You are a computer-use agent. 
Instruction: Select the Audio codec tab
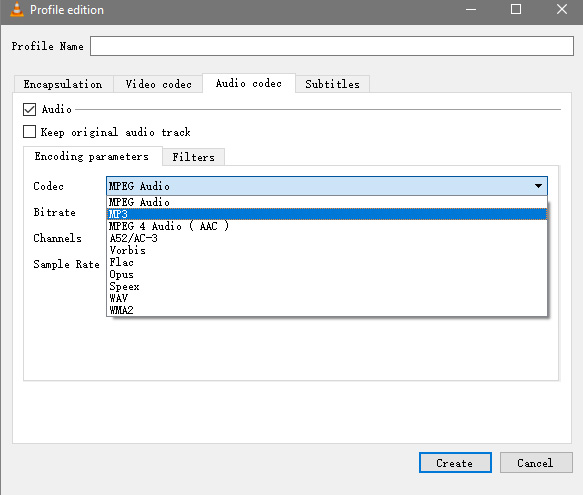[x=249, y=83]
